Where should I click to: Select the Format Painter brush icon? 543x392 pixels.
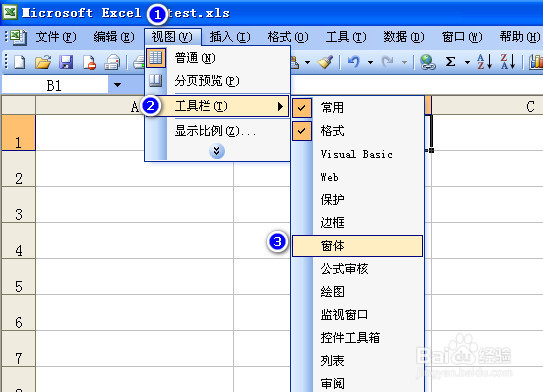pos(325,62)
